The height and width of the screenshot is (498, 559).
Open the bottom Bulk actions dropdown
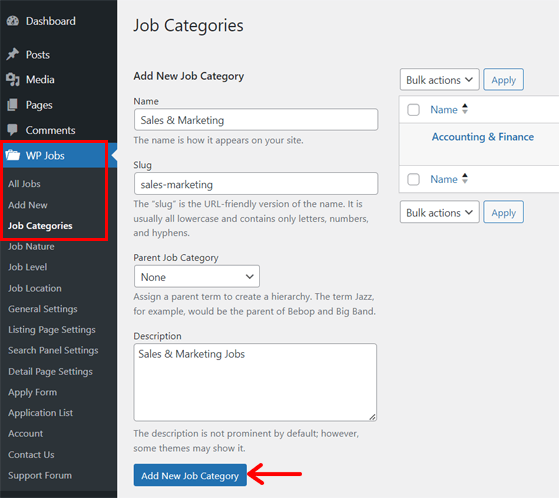(439, 212)
